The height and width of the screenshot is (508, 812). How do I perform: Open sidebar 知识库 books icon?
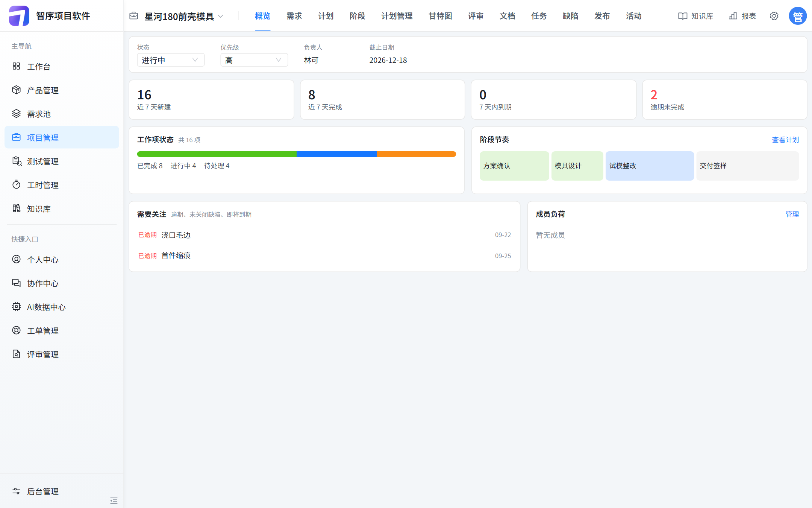click(16, 208)
